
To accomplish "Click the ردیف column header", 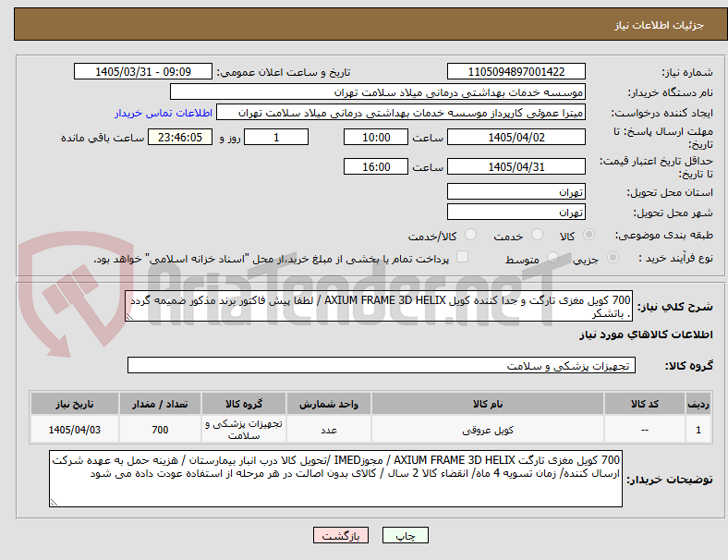I will coord(698,404).
